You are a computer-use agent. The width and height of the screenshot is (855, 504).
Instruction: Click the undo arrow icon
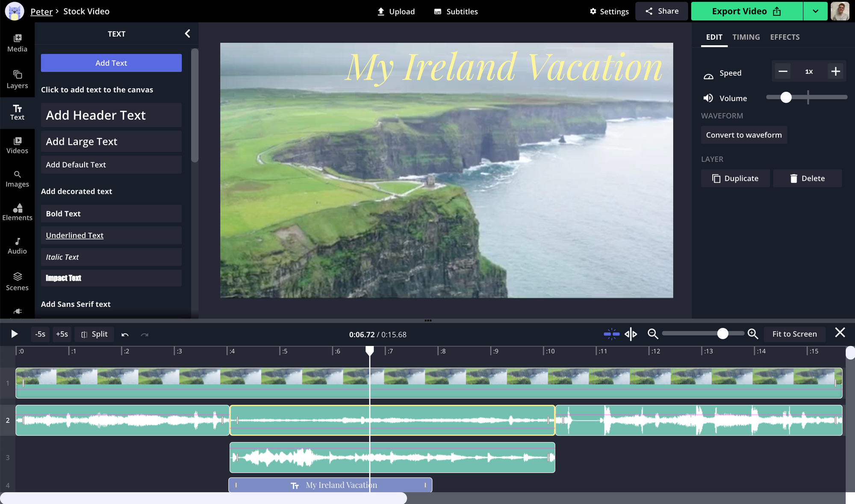pyautogui.click(x=125, y=334)
